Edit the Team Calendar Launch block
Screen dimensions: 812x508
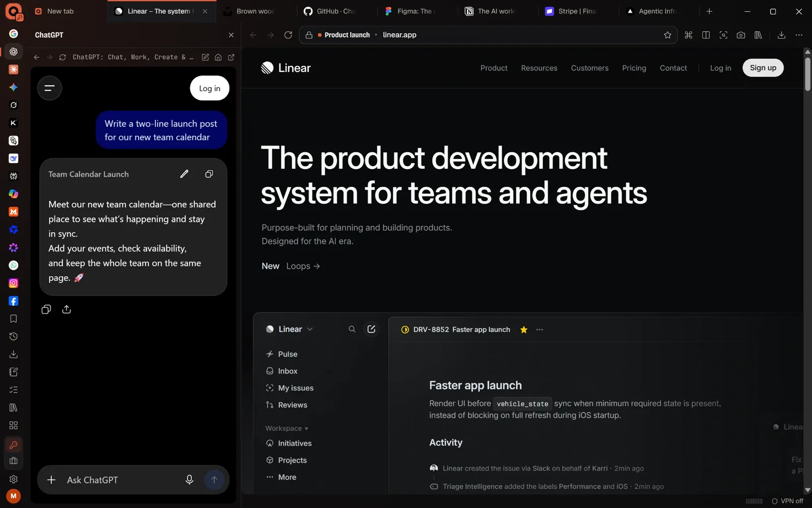[x=184, y=174]
